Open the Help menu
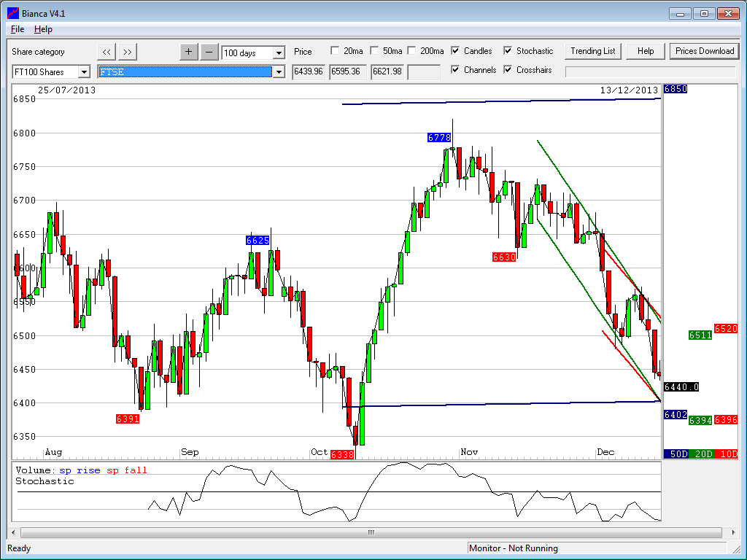Image resolution: width=747 pixels, height=560 pixels. pyautogui.click(x=43, y=29)
